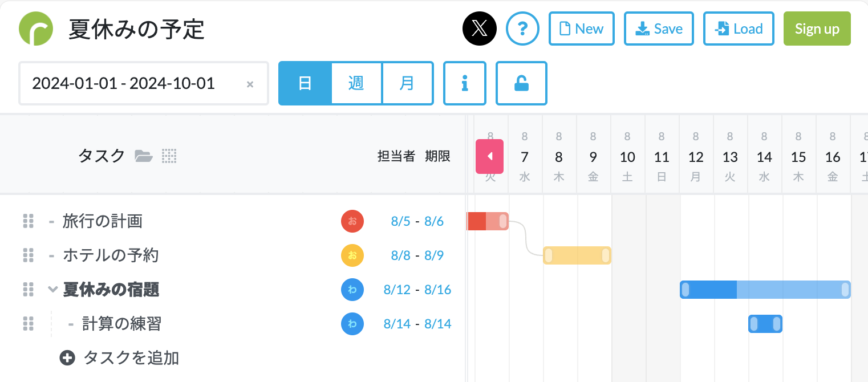Click the start date 8/12
Screen dimensions: 868x382
[x=397, y=290]
